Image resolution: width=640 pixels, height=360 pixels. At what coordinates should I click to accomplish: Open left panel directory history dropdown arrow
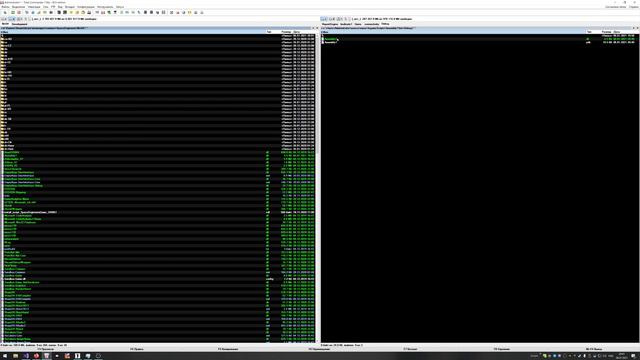tap(317, 28)
